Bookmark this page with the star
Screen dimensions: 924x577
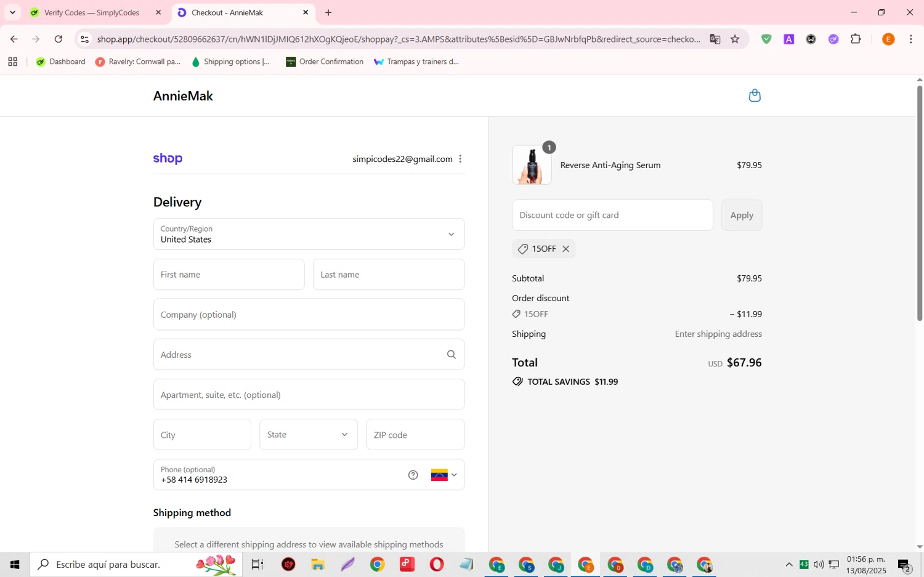(x=735, y=39)
